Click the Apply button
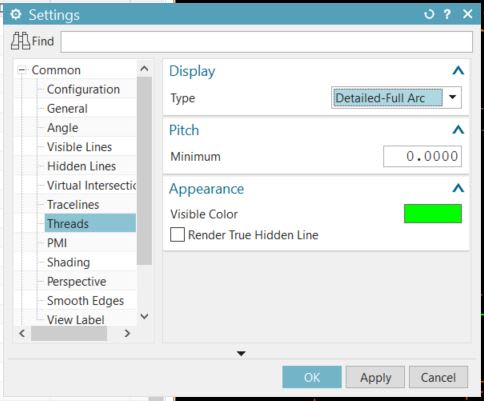This screenshot has width=484, height=401. pyautogui.click(x=375, y=377)
